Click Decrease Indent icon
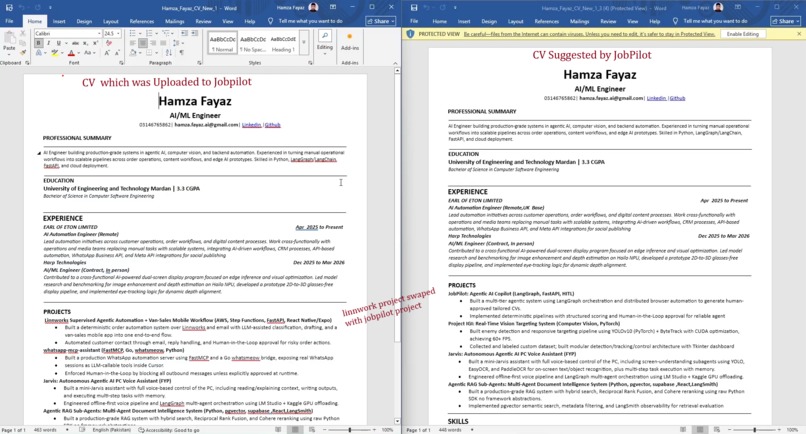 point(184,33)
